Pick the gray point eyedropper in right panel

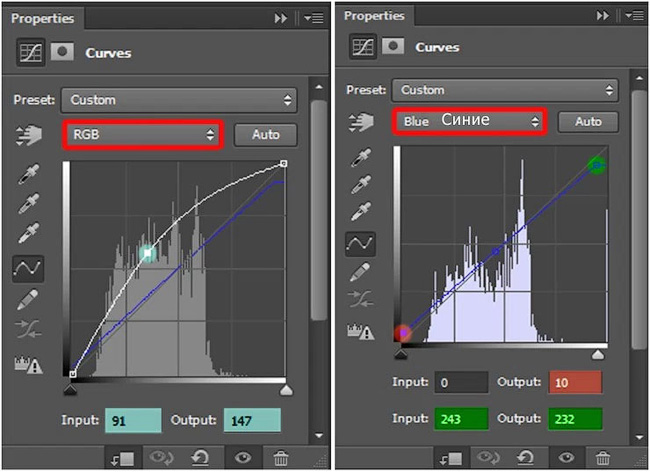click(x=361, y=184)
